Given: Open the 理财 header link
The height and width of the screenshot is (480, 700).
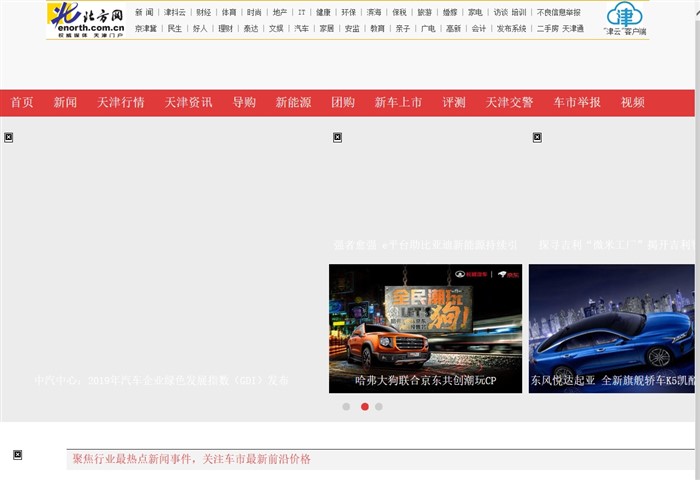Looking at the screenshot, I should 225,29.
